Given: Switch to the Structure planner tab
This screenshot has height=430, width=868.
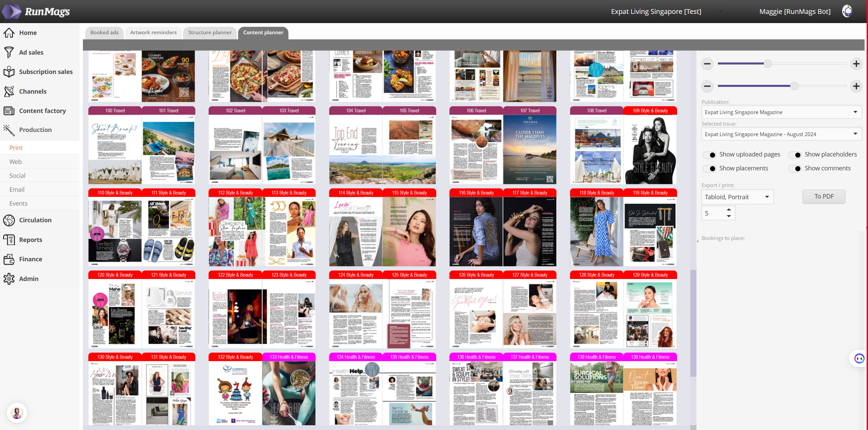Looking at the screenshot, I should [210, 33].
